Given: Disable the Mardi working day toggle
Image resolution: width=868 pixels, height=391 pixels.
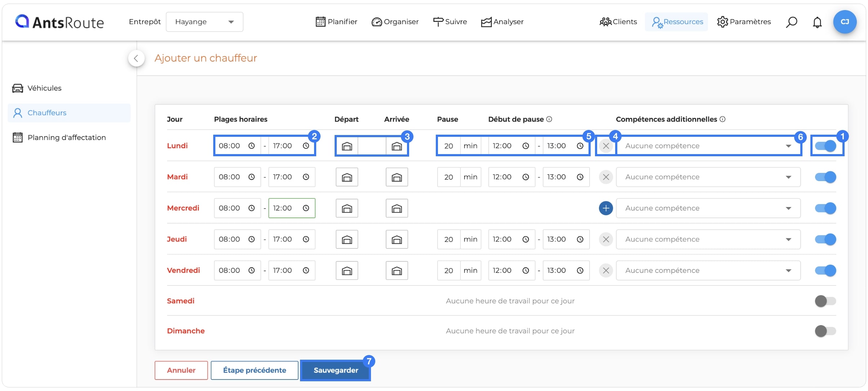Looking at the screenshot, I should click(826, 177).
